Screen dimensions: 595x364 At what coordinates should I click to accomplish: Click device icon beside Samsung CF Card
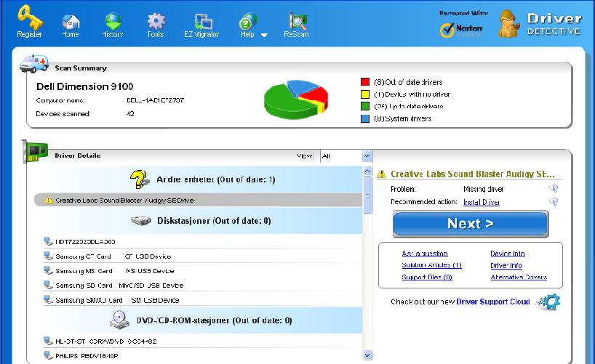(48, 256)
